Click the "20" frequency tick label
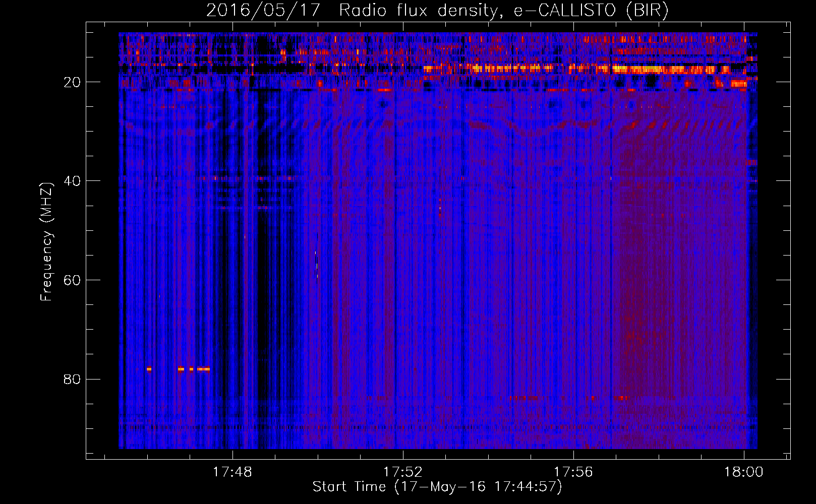Image resolution: width=816 pixels, height=504 pixels. tap(72, 82)
